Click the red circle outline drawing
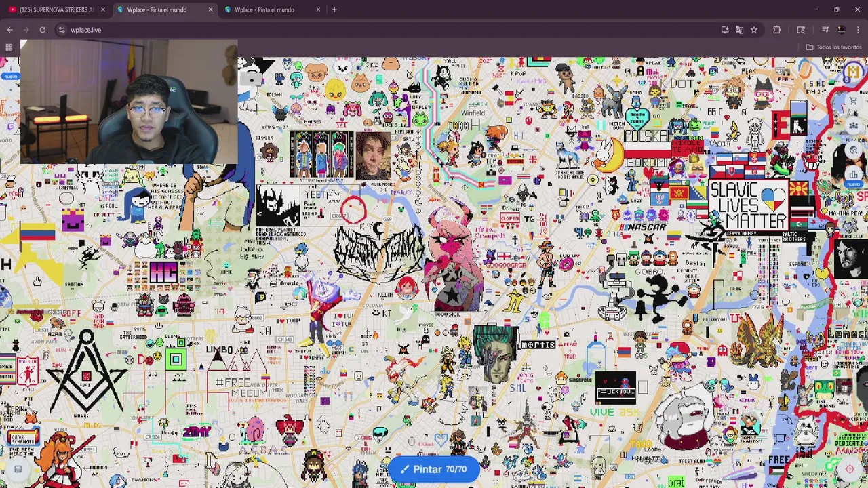The height and width of the screenshot is (488, 868). (x=353, y=208)
